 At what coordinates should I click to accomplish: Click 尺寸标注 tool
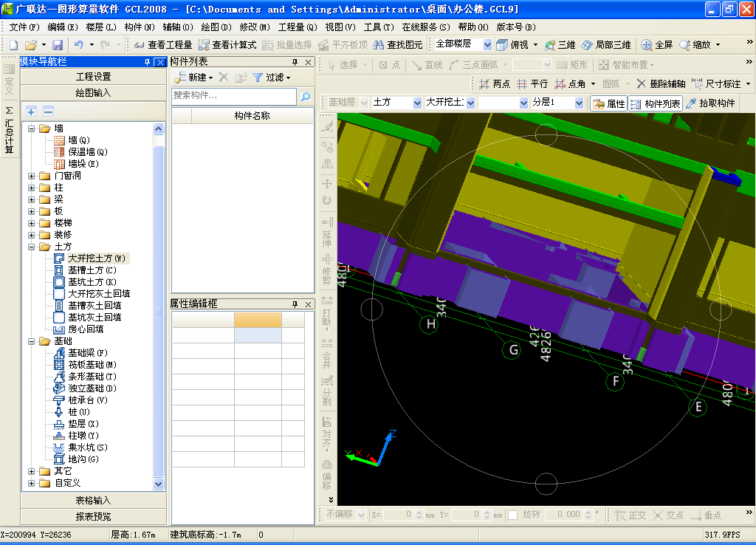716,84
